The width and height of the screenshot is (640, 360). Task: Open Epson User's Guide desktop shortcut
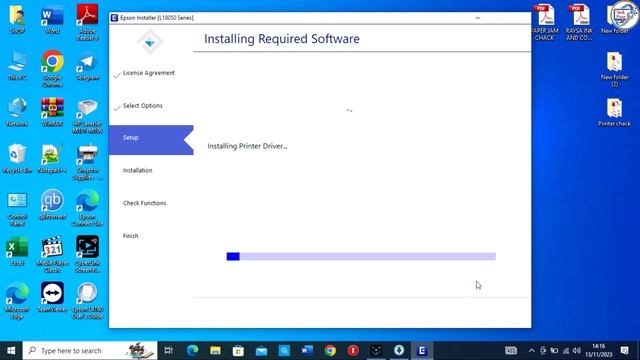[x=87, y=301]
